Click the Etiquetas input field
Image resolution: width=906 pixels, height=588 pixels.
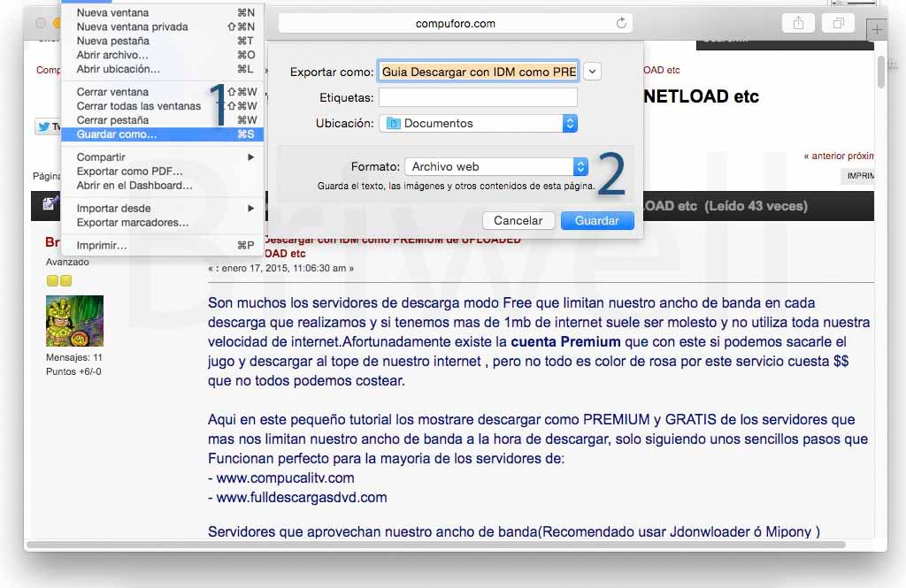pos(478,97)
